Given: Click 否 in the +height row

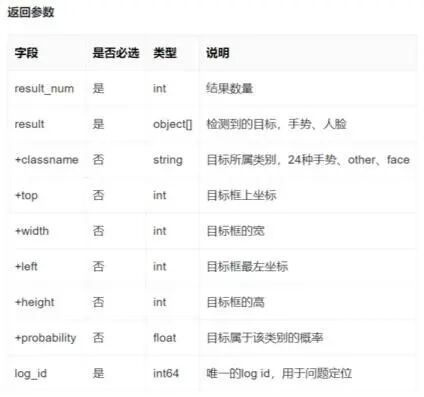Looking at the screenshot, I should point(98,302).
